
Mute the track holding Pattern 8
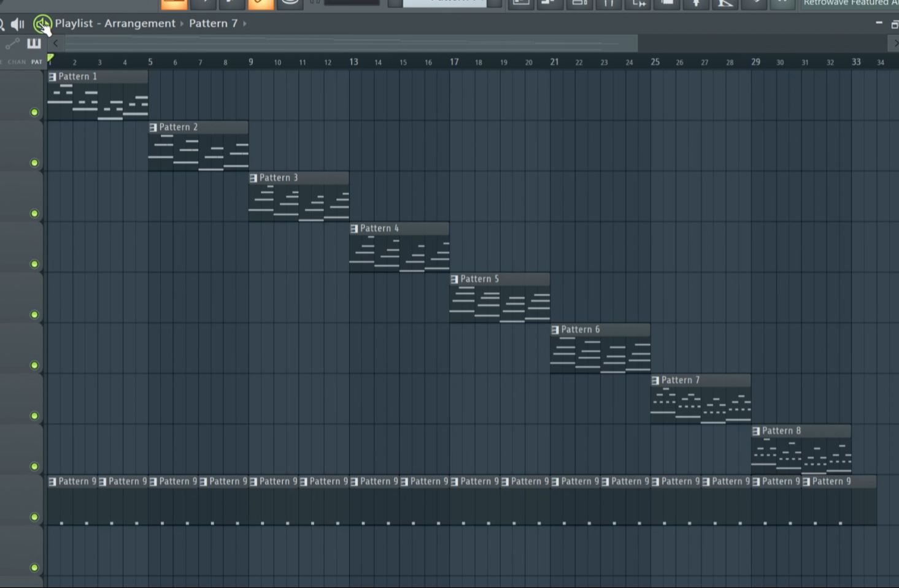(x=34, y=467)
